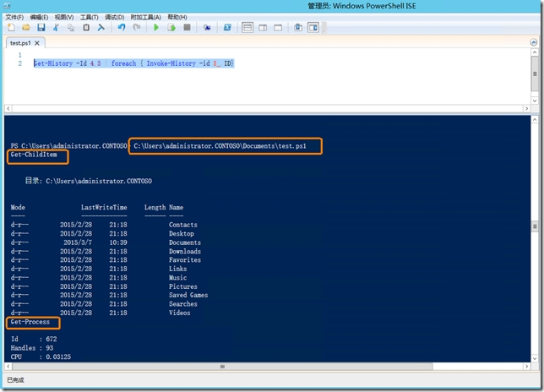Toggle the Show Command Add-on icon
544x392 pixels.
(x=313, y=27)
